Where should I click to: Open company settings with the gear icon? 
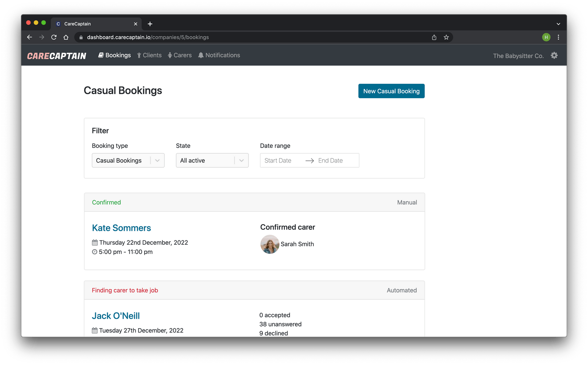click(x=554, y=55)
